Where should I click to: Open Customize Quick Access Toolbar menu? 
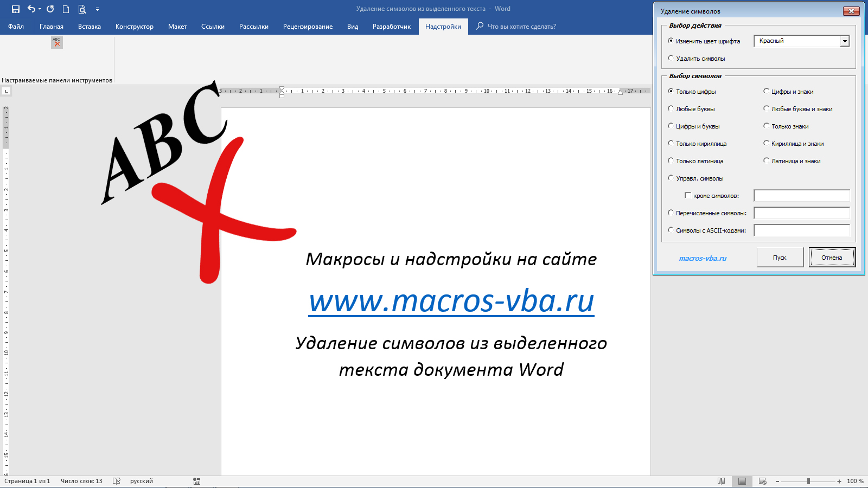[x=98, y=9]
